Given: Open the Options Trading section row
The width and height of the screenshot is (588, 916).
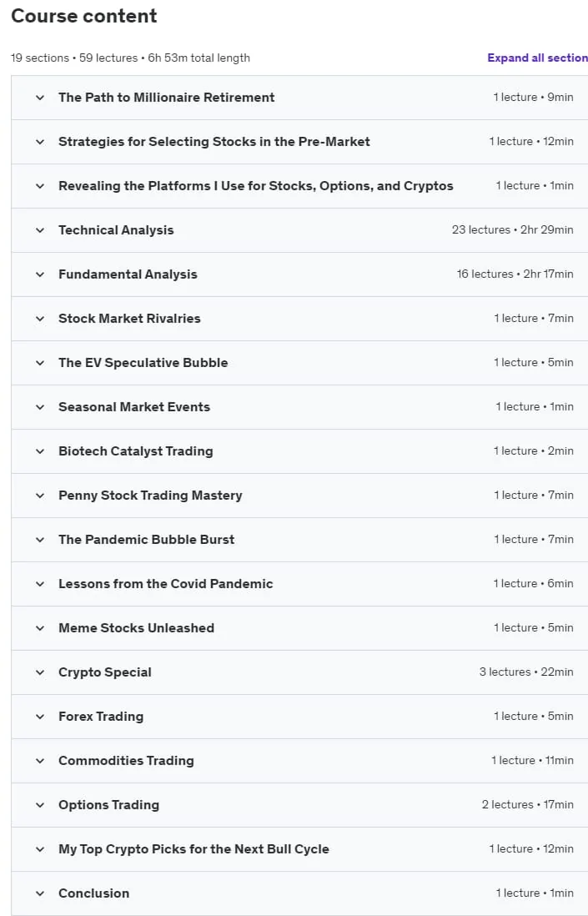Looking at the screenshot, I should click(x=299, y=805).
